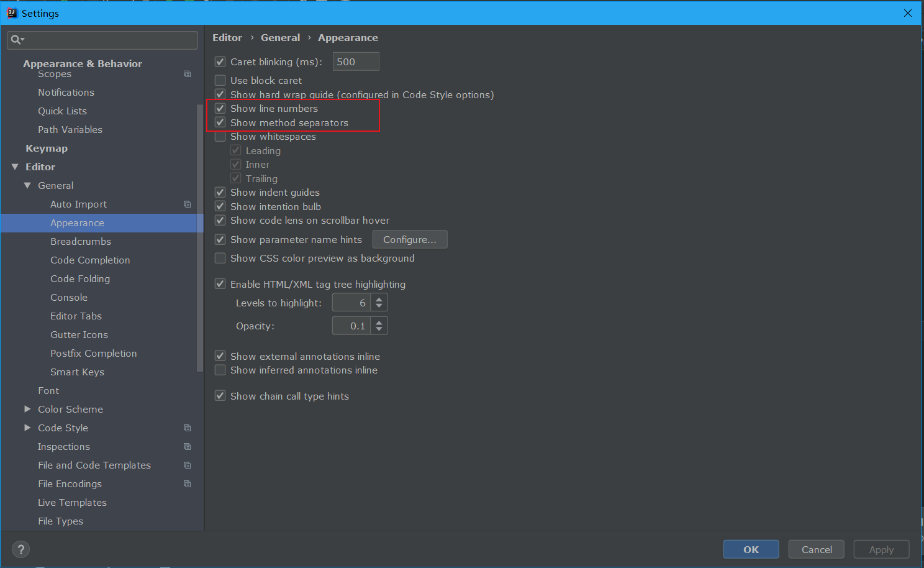Open Live Templates settings
The image size is (924, 568).
pyautogui.click(x=72, y=502)
